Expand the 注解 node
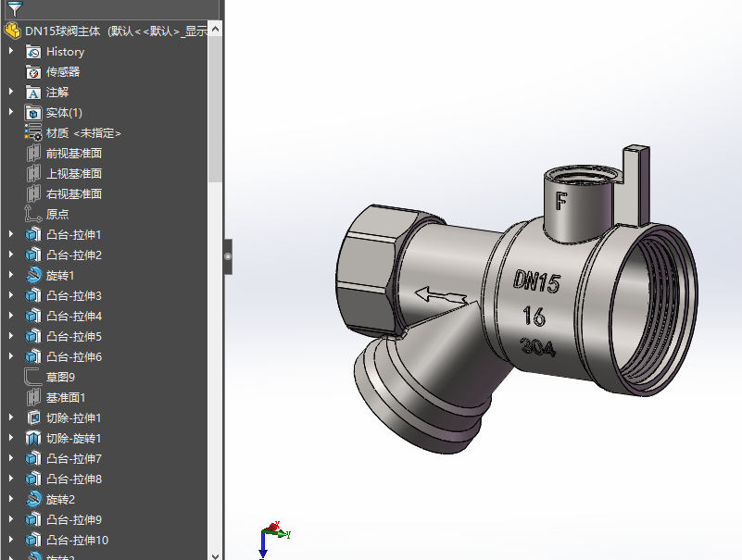Screen dimensions: 742x560 click(11, 92)
